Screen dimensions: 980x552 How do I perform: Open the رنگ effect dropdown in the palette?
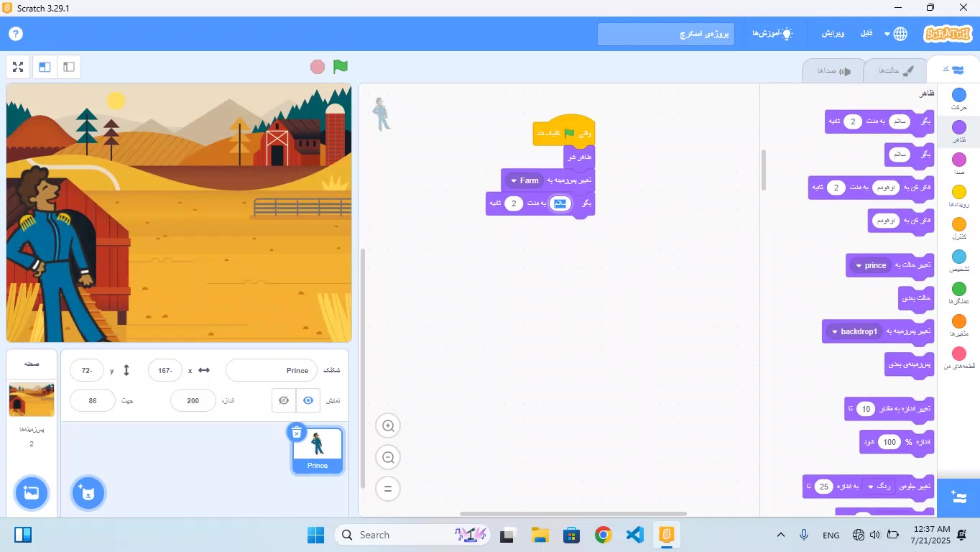pyautogui.click(x=879, y=487)
